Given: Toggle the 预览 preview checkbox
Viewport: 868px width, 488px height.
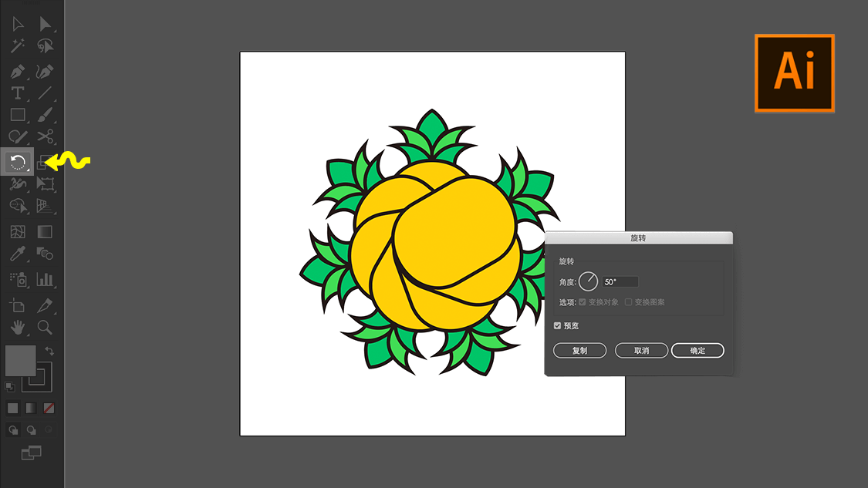Looking at the screenshot, I should 558,326.
